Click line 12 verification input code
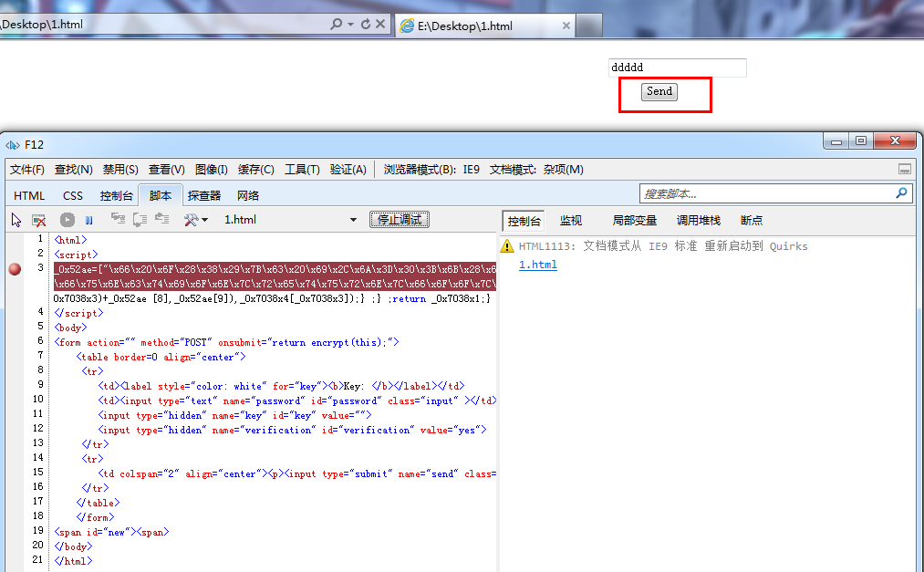This screenshot has height=572, width=924. [292, 430]
